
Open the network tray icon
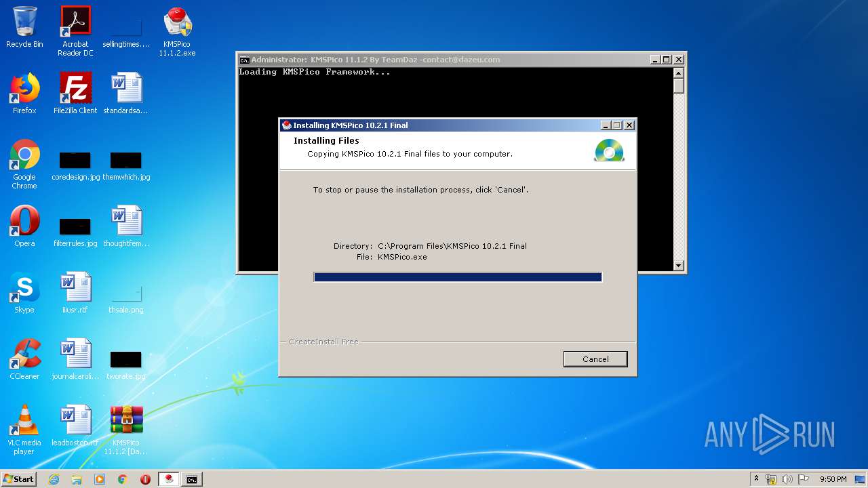tap(771, 479)
